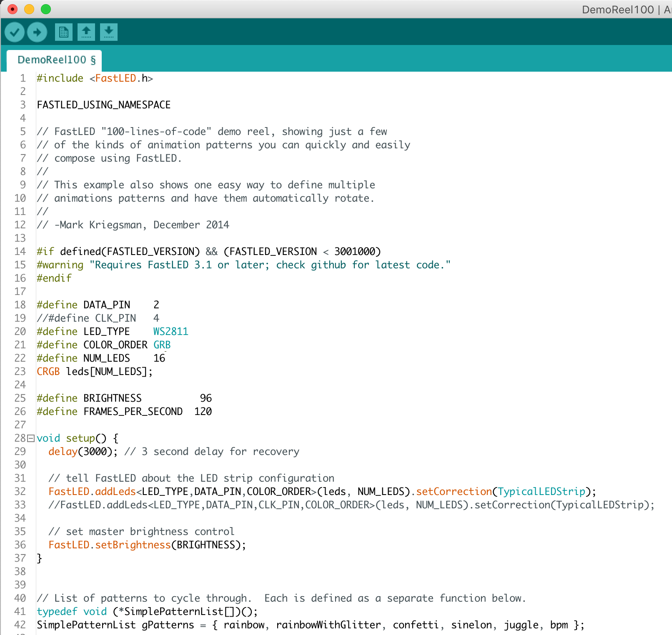Collapse the setup() function fold marker
This screenshot has height=635, width=672.
(31, 438)
